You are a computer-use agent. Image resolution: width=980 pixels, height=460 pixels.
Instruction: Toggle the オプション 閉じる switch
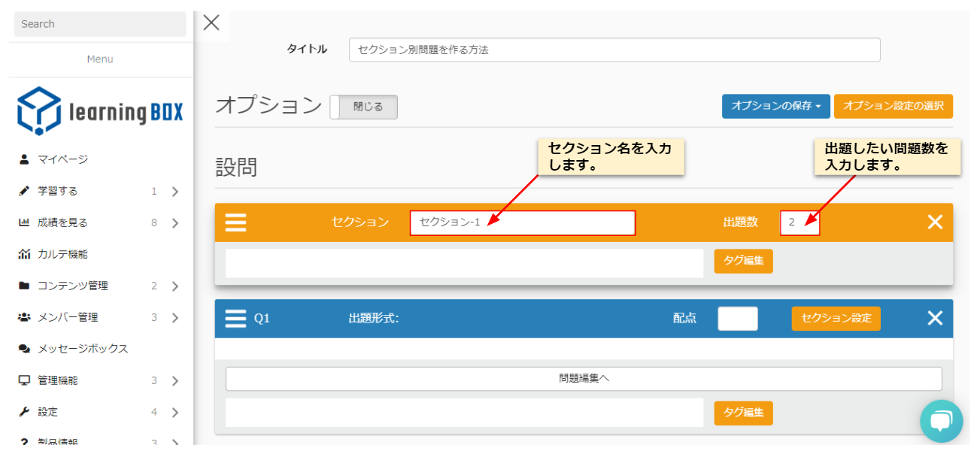(364, 107)
